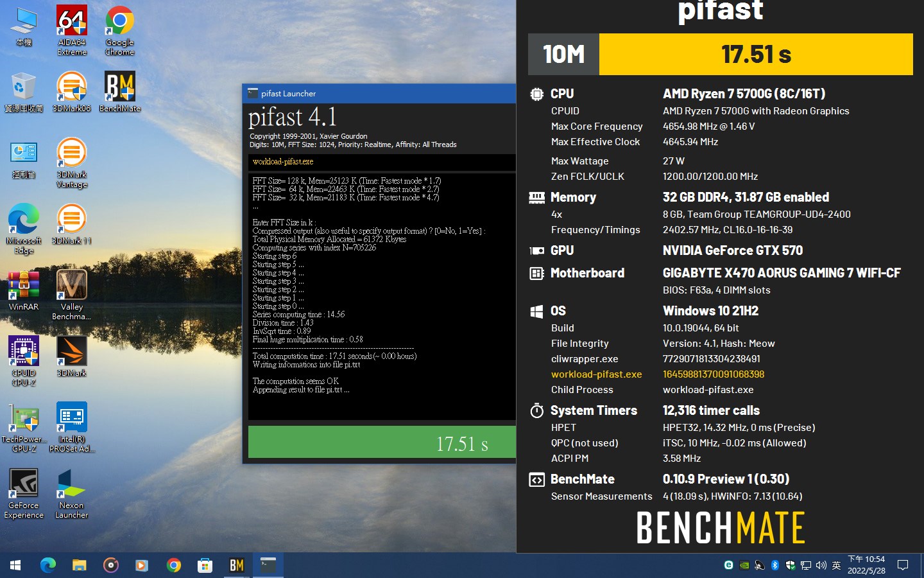Image resolution: width=924 pixels, height=578 pixels.
Task: Open Windows Security shield tray icon
Action: pos(790,565)
